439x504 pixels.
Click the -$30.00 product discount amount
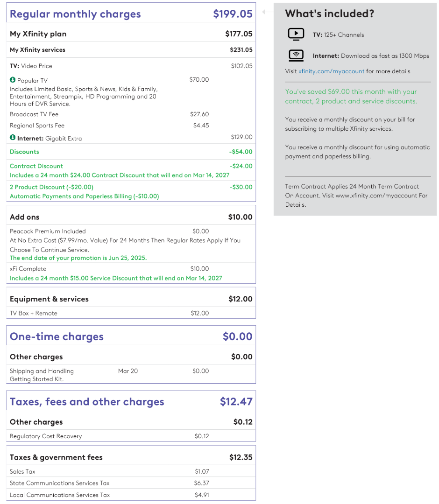pos(241,187)
